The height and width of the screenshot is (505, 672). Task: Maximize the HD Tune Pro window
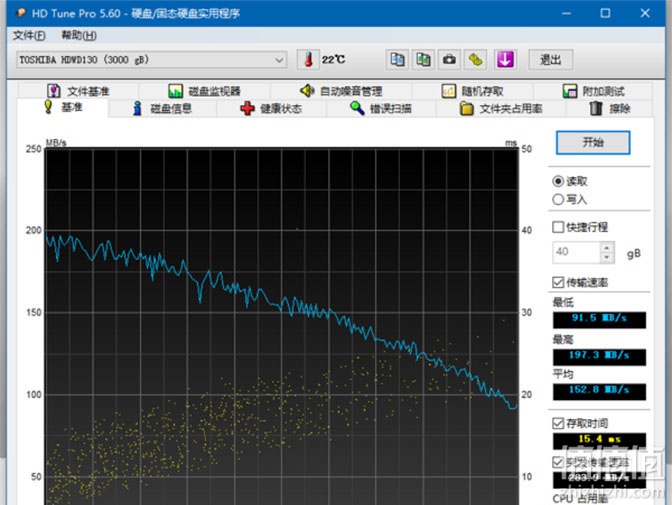(x=605, y=13)
